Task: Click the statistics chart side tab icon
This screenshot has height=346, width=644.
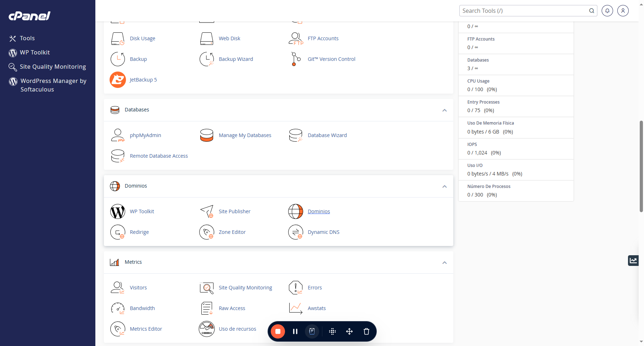Action: coord(633,261)
